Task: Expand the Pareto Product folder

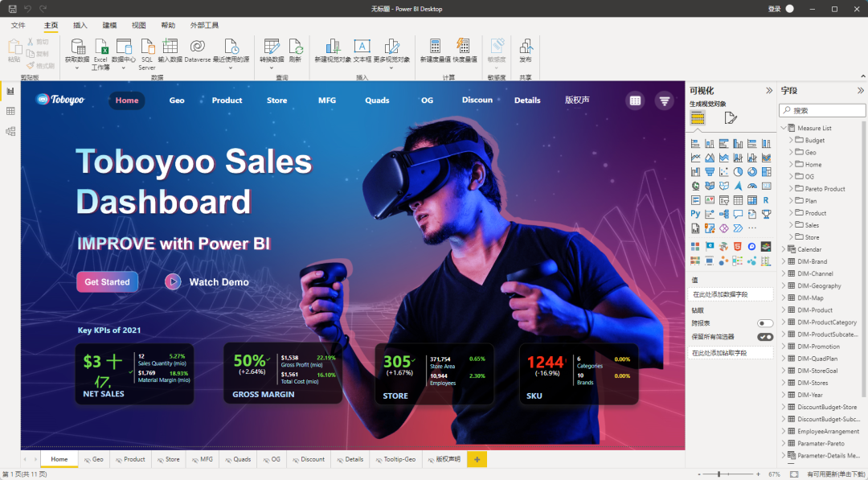Action: 791,189
